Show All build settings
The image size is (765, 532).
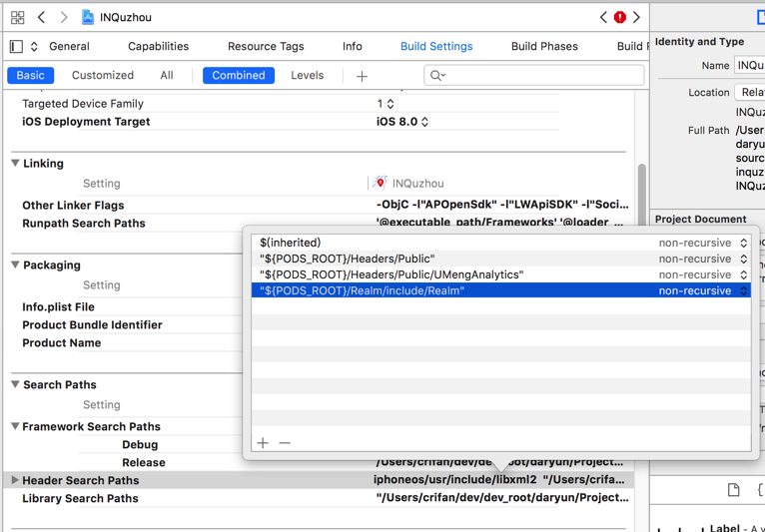[167, 76]
